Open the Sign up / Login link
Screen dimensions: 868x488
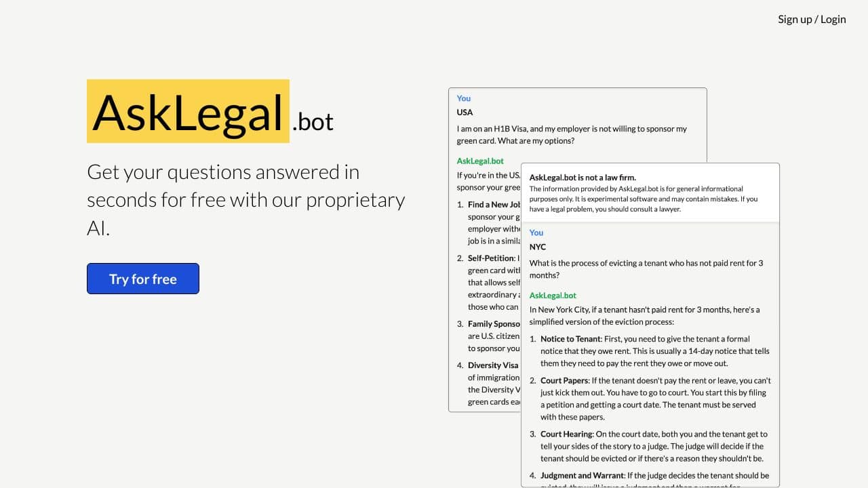tap(812, 19)
